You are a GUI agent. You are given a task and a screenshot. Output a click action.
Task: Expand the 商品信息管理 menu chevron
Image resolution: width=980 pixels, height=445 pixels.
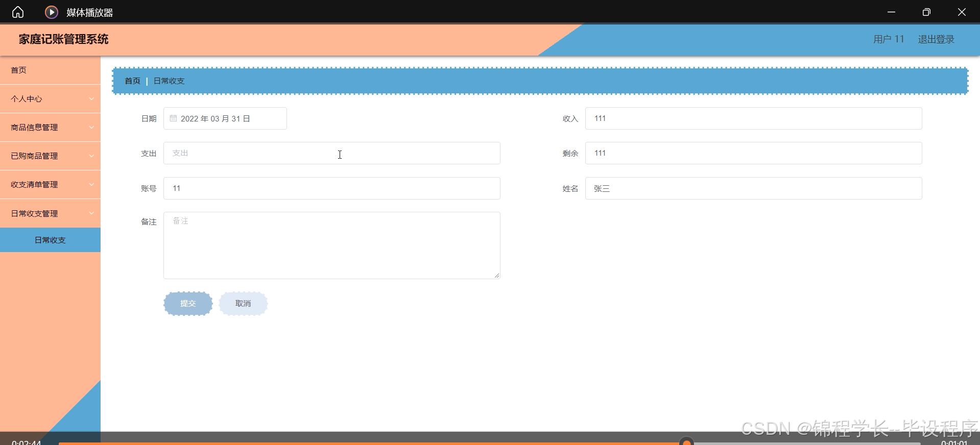tap(91, 127)
